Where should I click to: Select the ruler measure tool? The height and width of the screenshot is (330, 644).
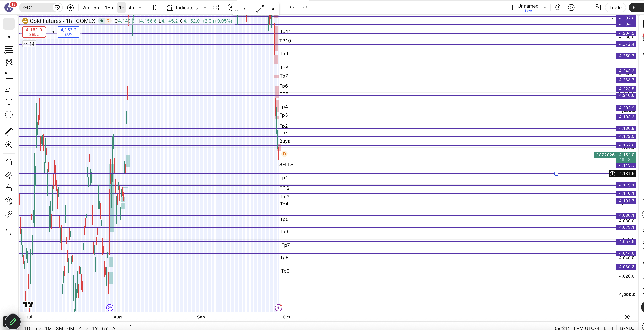click(x=9, y=132)
